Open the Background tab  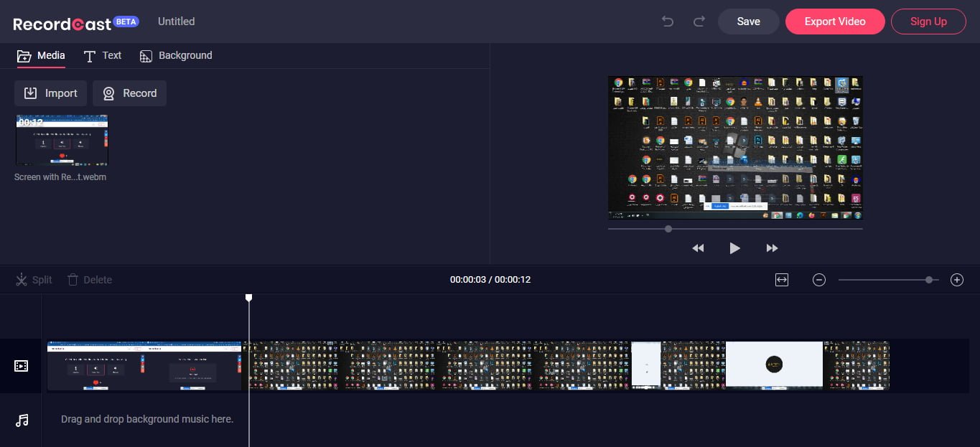click(176, 55)
